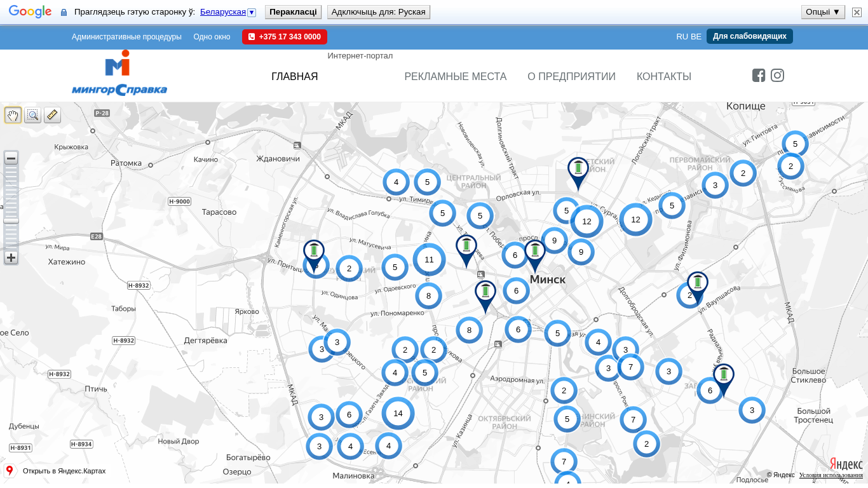The width and height of the screenshot is (868, 488).
Task: Close the Google Translate bar
Action: [857, 12]
